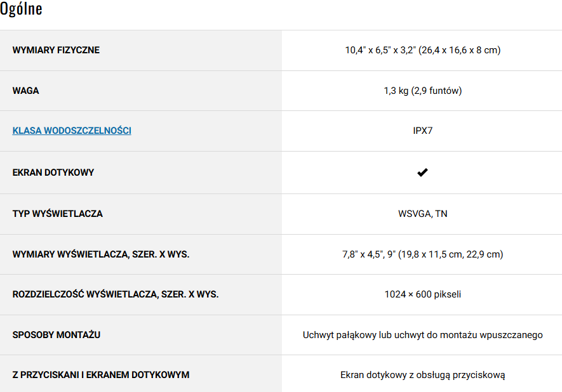Select the Z przyciskani i ekranem dotykowym label
Viewport: 562px width, 392px height.
[x=101, y=375]
